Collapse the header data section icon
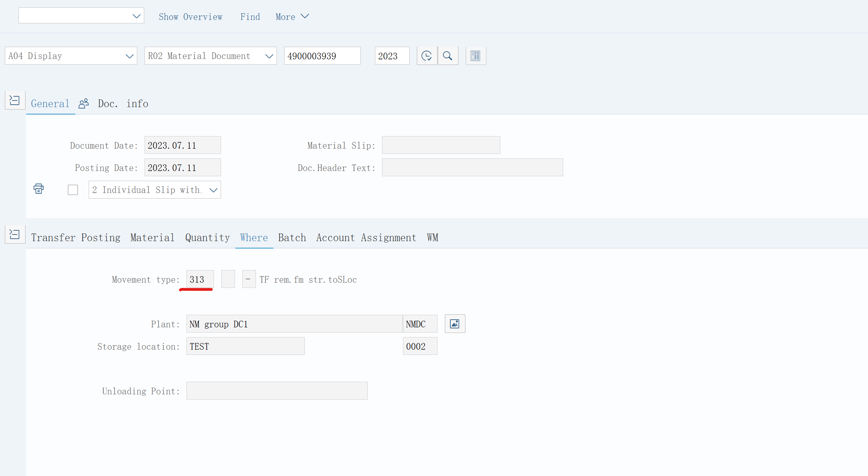This screenshot has height=476, width=868. [x=15, y=101]
